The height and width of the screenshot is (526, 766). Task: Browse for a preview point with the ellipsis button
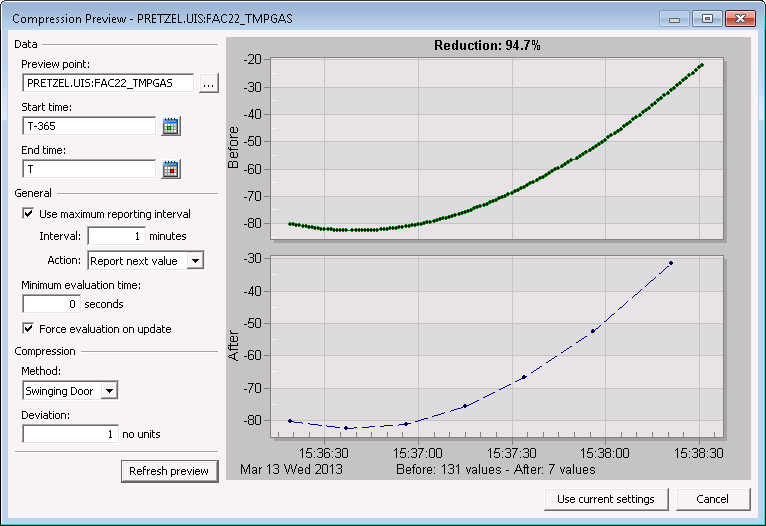tap(209, 84)
